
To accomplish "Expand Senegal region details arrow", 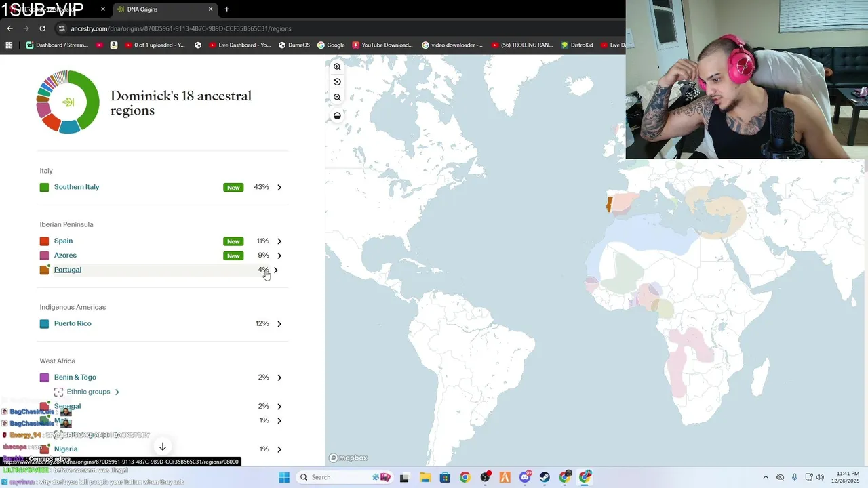I will click(x=279, y=407).
